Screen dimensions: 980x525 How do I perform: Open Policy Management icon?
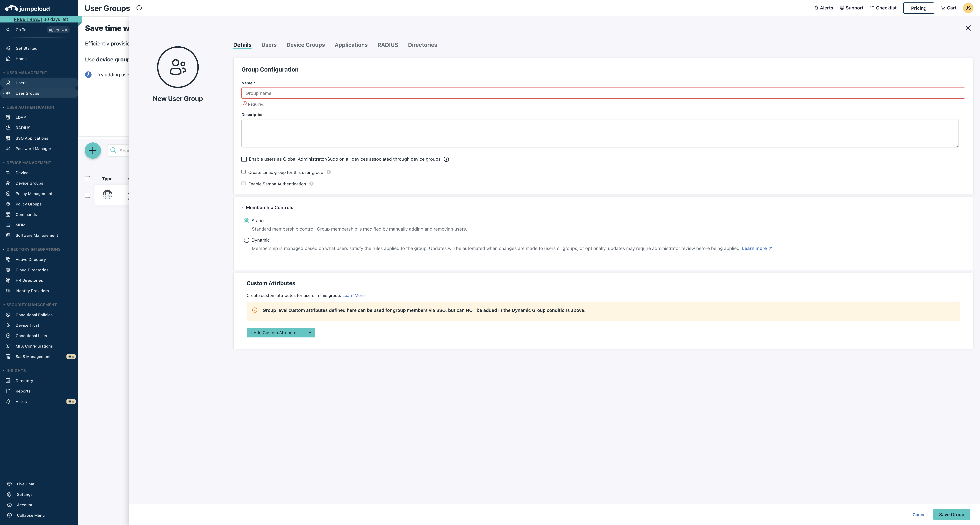point(8,194)
